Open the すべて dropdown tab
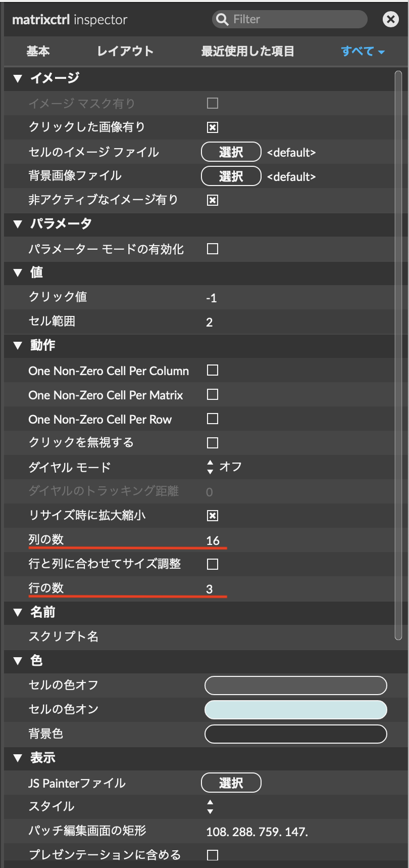This screenshot has height=868, width=409. click(x=363, y=51)
